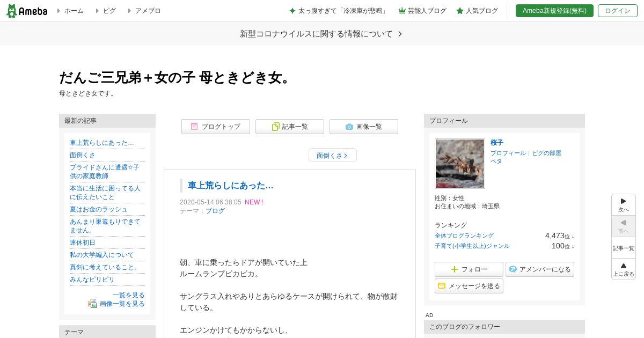644x338 pixels.
Task: Open ホーム in top navigation
Action: [74, 11]
